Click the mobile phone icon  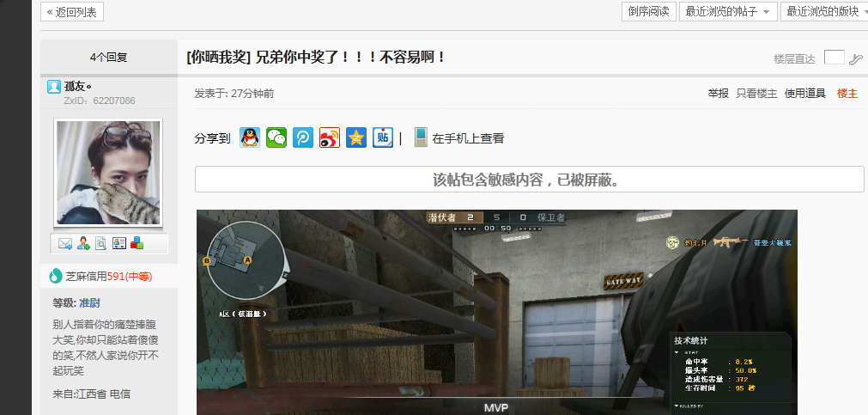point(421,137)
